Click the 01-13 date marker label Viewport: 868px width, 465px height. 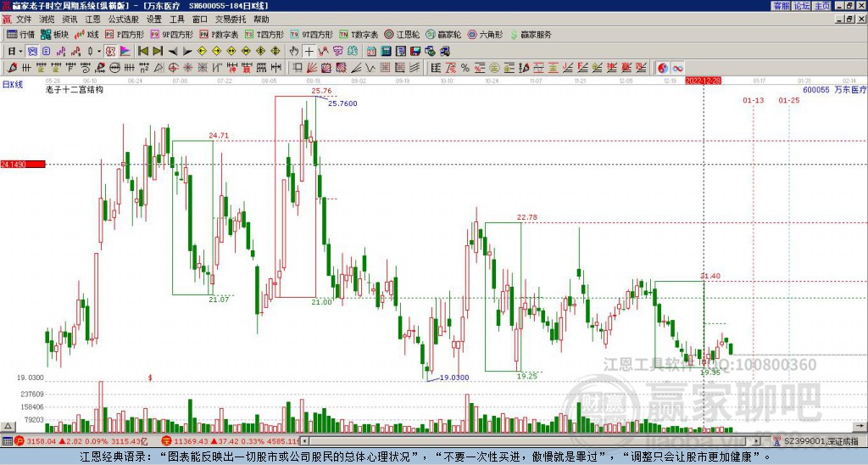point(753,100)
